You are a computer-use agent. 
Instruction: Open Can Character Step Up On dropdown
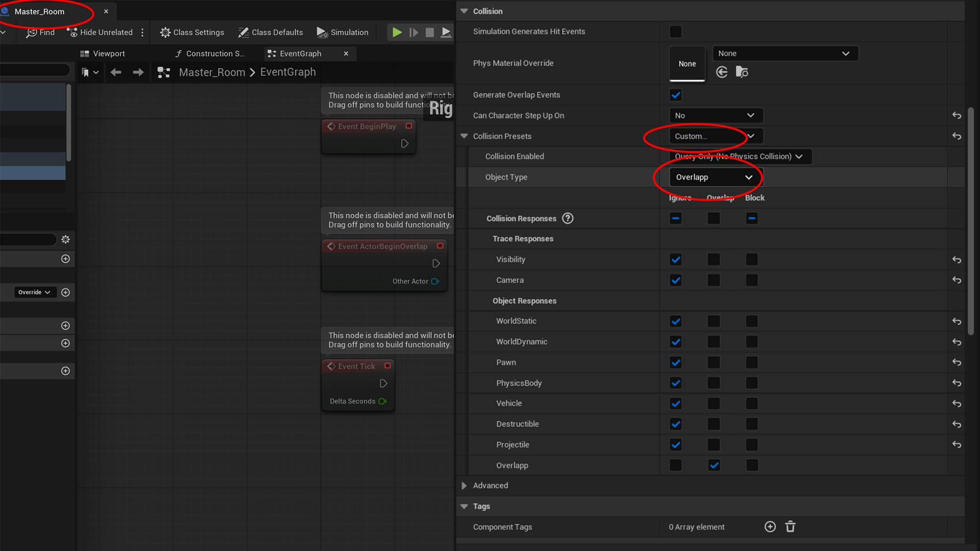click(716, 116)
